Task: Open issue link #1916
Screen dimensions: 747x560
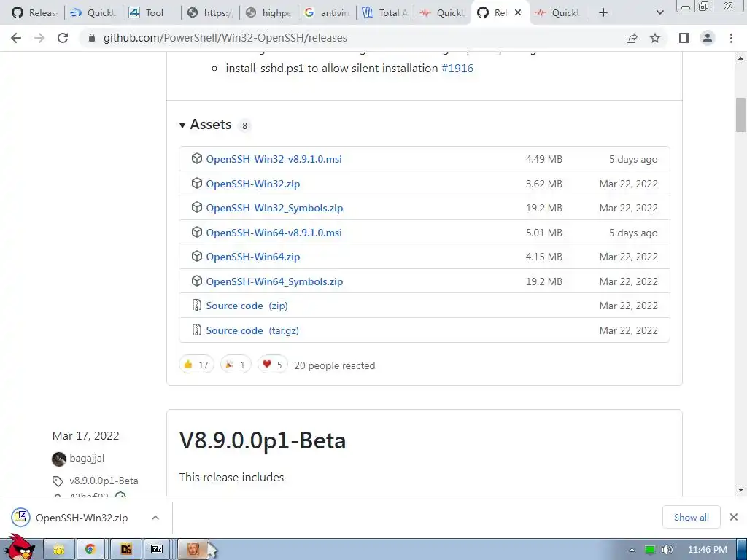Action: 457,68
